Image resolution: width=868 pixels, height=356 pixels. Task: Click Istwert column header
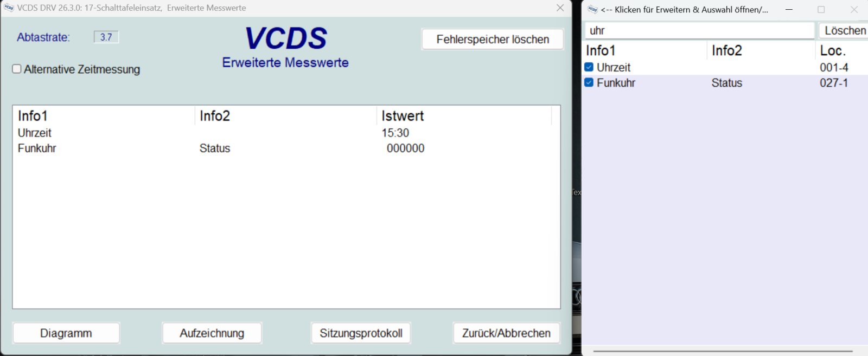tap(464, 116)
